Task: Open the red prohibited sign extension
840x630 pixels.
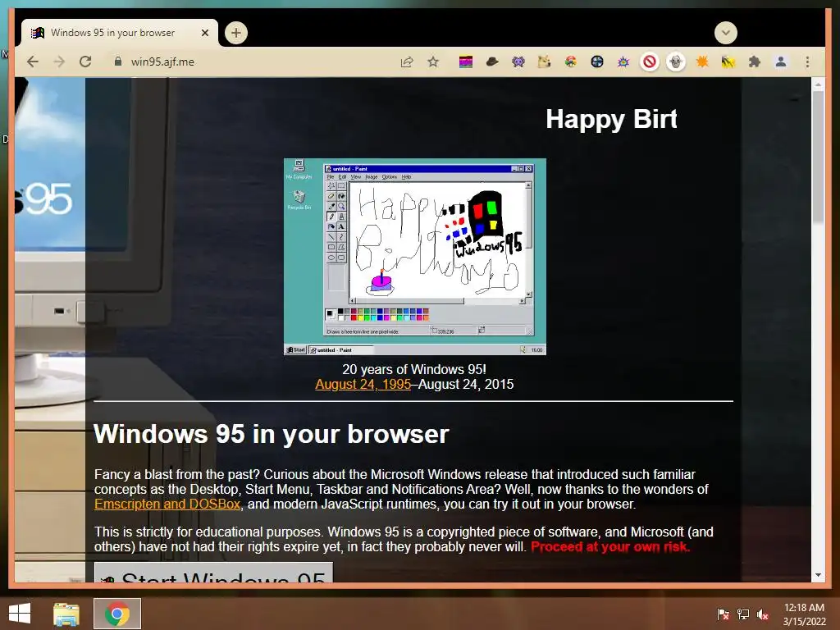Action: (x=650, y=62)
